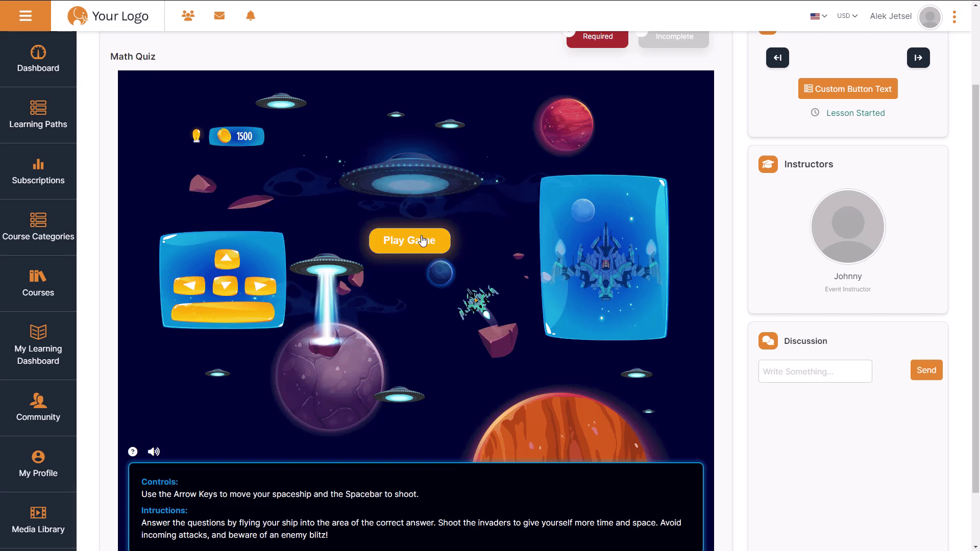Click the down arrow key in controls graphic
The image size is (980, 551).
(225, 286)
